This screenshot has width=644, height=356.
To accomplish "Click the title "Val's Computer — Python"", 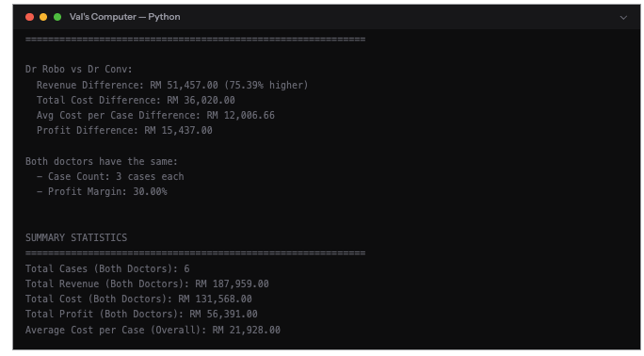I will pos(125,17).
